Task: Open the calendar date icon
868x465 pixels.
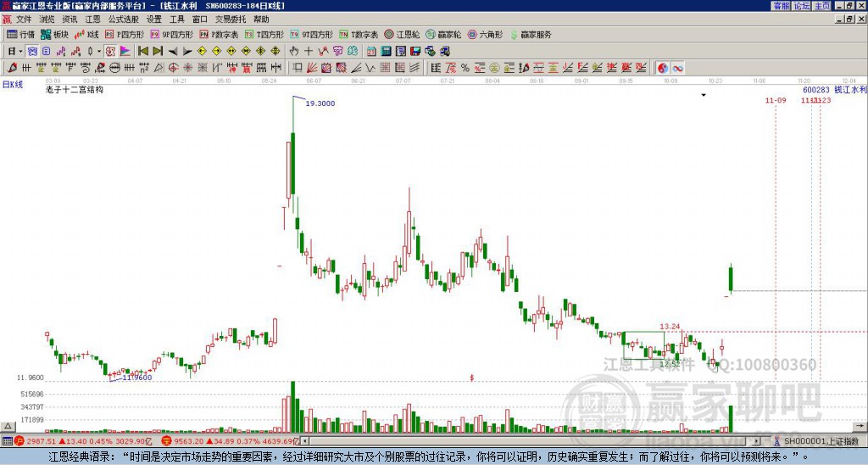Action: point(371,51)
